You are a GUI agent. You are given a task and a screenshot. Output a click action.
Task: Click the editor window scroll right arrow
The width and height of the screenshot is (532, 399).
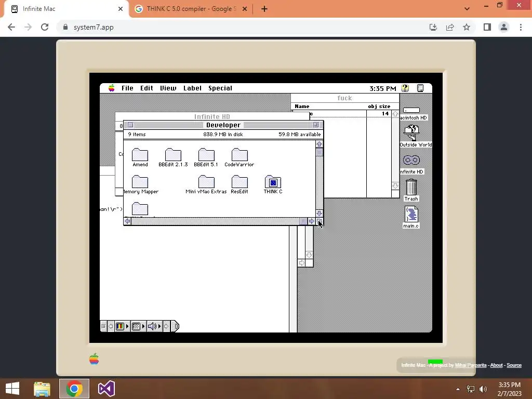[301, 263]
